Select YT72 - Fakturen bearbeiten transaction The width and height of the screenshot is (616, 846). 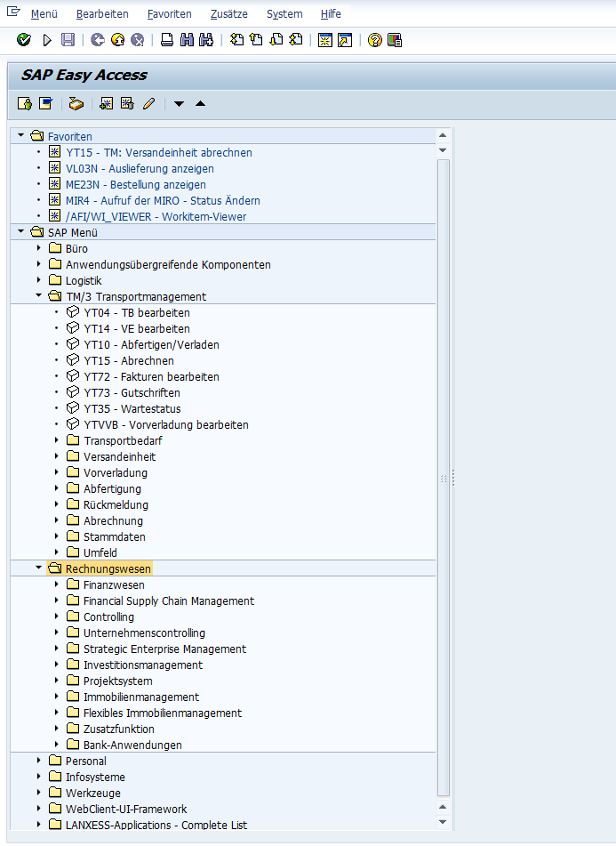tap(151, 376)
